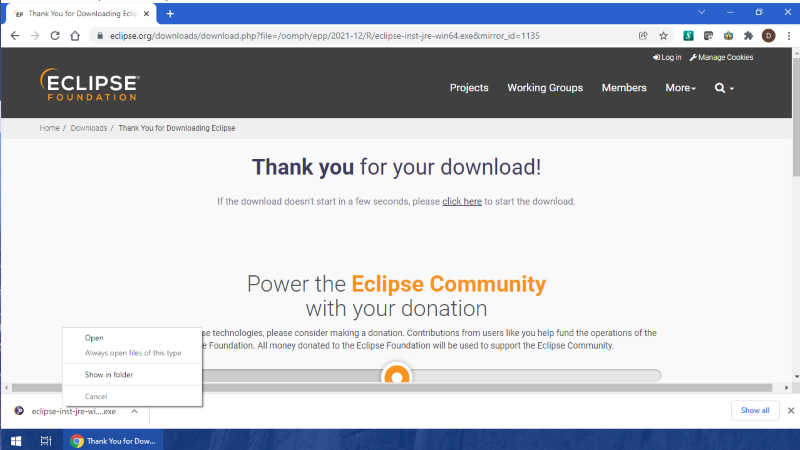Image resolution: width=800 pixels, height=450 pixels.
Task: Open the profile avatar D
Action: pyautogui.click(x=768, y=36)
